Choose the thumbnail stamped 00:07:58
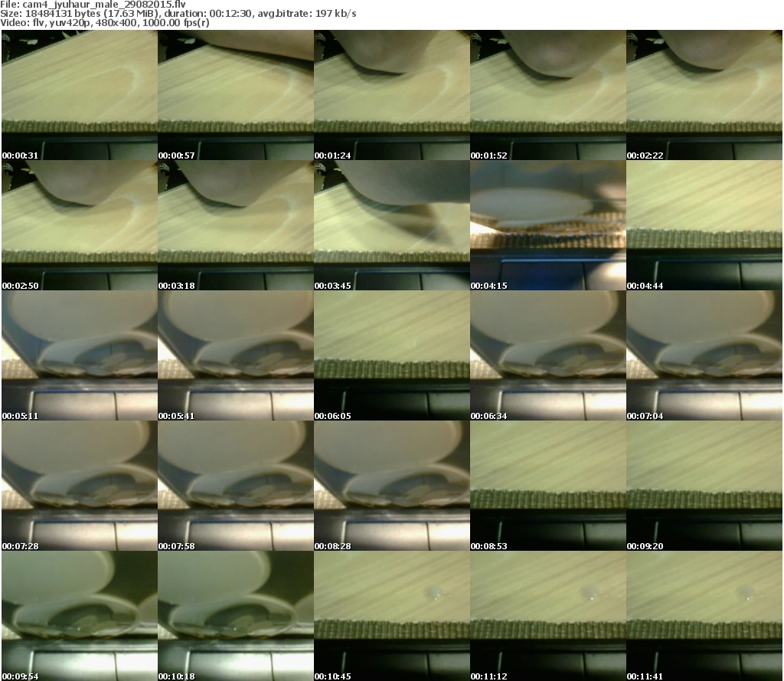The height and width of the screenshot is (681, 784). point(236,486)
